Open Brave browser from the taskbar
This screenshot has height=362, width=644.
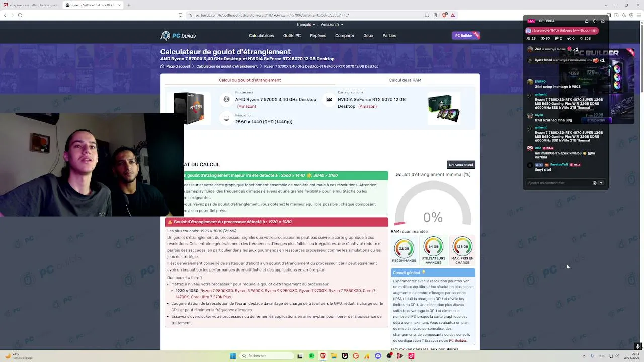pos(323,356)
